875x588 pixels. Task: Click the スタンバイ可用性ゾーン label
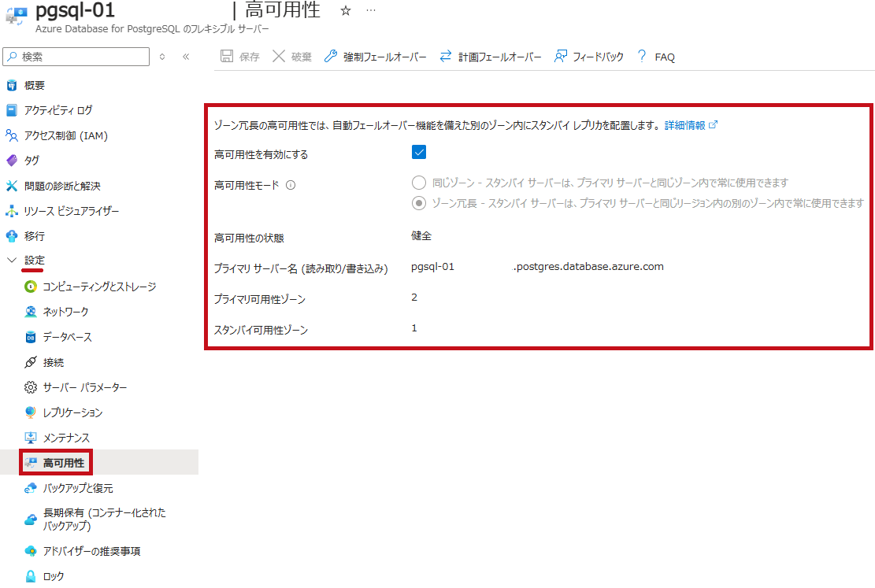coord(261,331)
